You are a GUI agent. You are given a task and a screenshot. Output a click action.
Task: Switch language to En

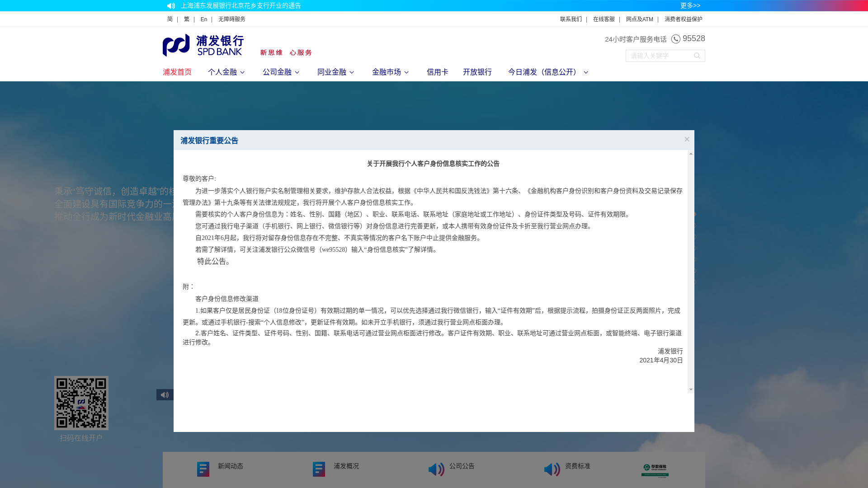click(204, 19)
